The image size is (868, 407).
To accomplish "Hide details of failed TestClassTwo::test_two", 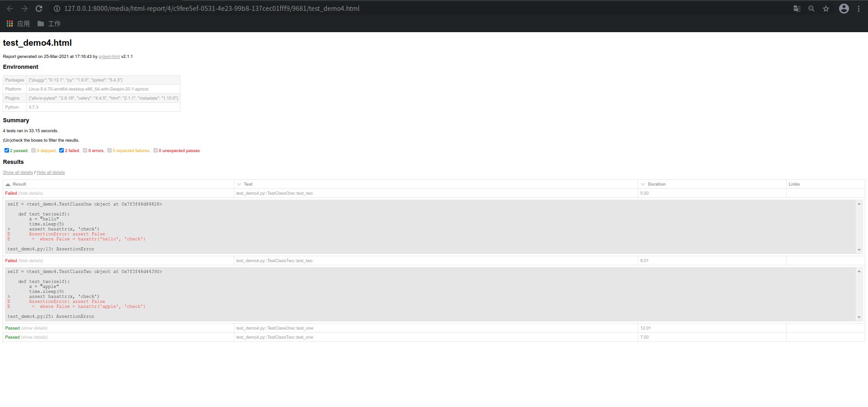I will pyautogui.click(x=31, y=261).
